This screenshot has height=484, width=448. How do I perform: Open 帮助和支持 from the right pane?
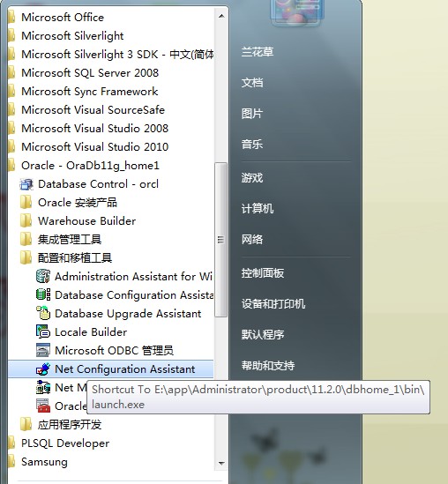(x=268, y=366)
